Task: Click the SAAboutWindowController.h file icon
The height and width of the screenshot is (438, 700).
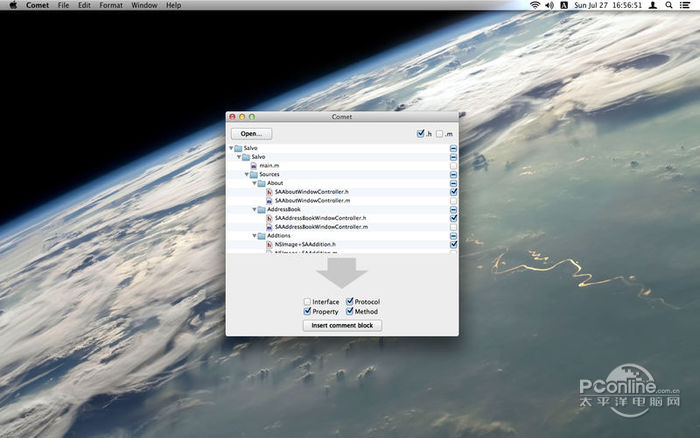Action: (x=269, y=192)
